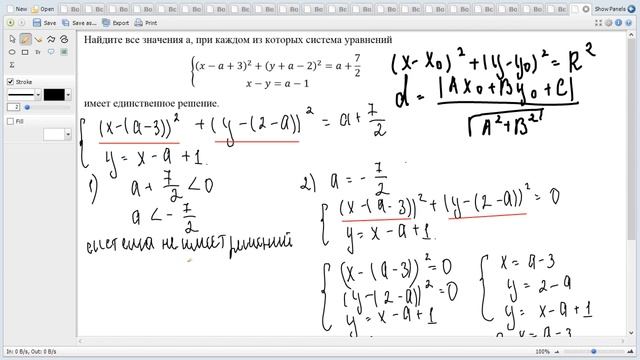Click the printer icon
The height and width of the screenshot is (360, 640).
tap(139, 23)
